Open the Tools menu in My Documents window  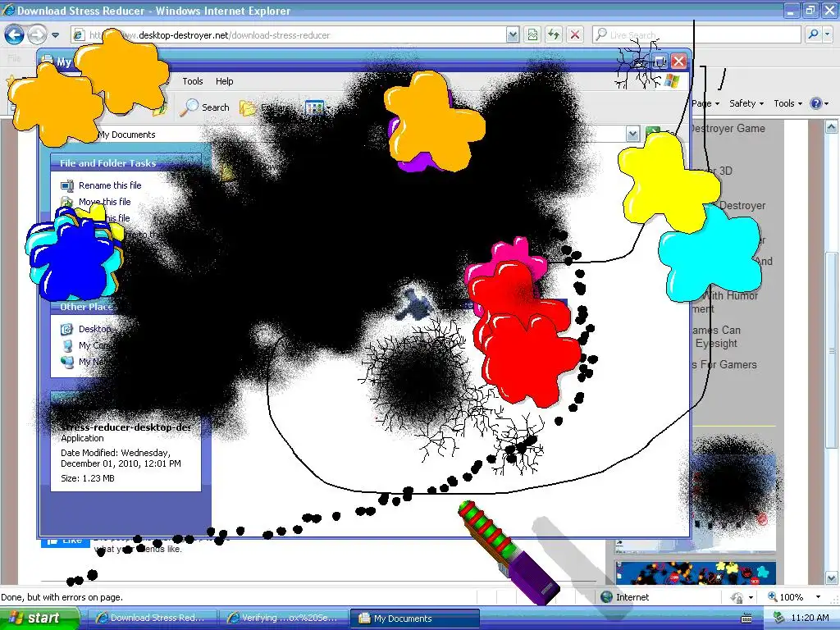192,81
